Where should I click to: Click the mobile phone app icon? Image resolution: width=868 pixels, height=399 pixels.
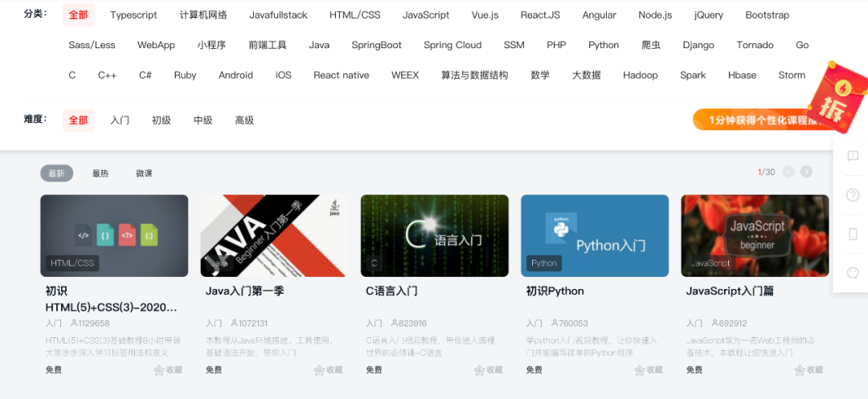[853, 234]
